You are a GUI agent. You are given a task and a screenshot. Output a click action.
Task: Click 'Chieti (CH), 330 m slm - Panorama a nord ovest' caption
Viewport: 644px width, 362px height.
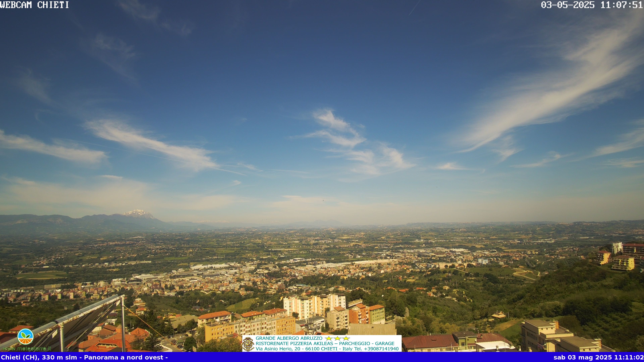pyautogui.click(x=82, y=357)
